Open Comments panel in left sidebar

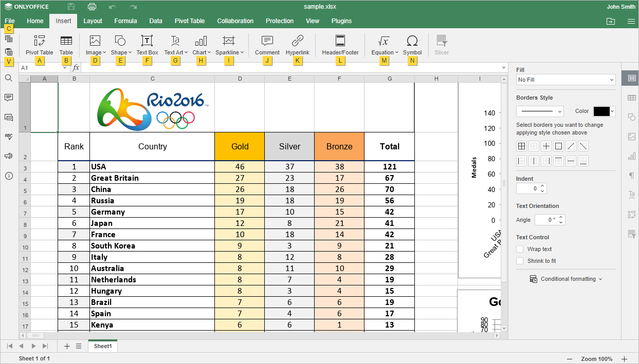point(9,98)
